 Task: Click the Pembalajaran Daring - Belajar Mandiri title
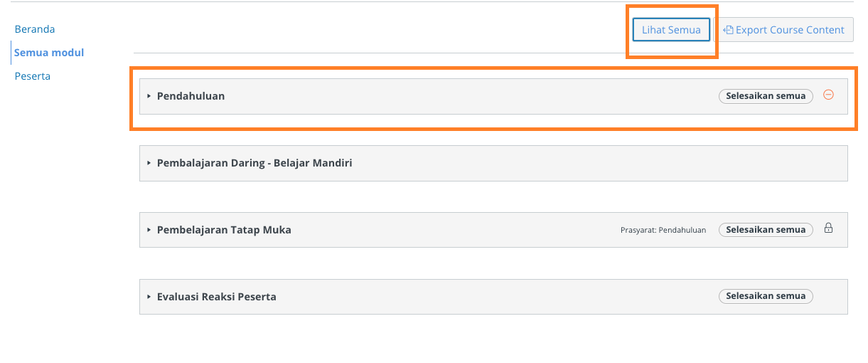pyautogui.click(x=254, y=163)
